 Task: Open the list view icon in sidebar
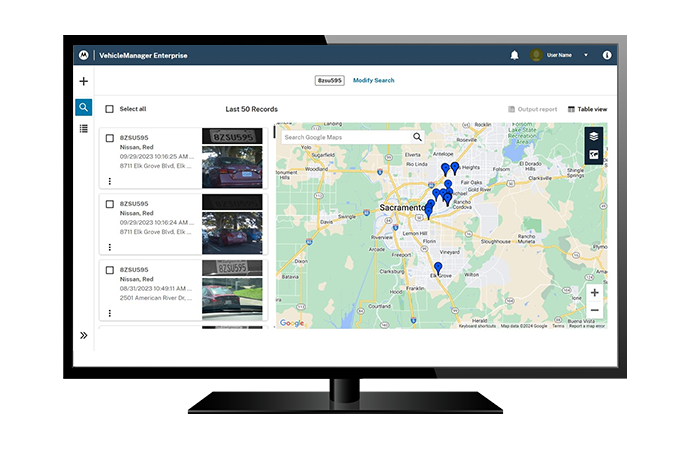pos(84,129)
